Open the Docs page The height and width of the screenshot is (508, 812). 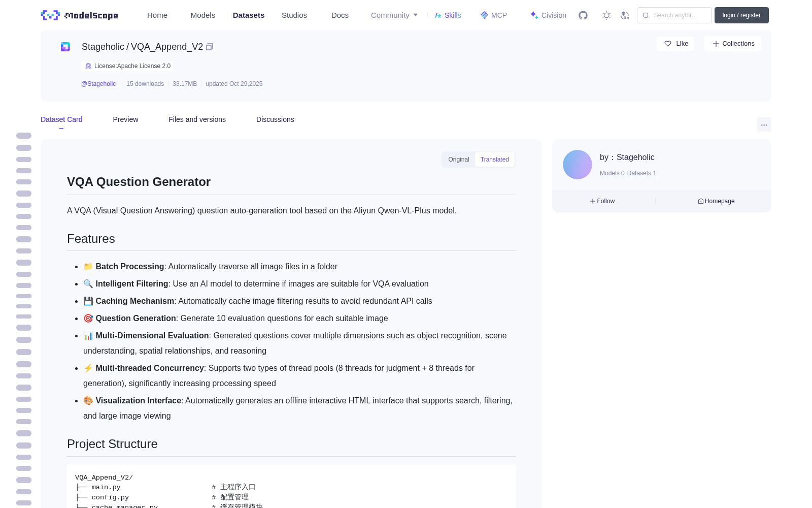pos(340,15)
